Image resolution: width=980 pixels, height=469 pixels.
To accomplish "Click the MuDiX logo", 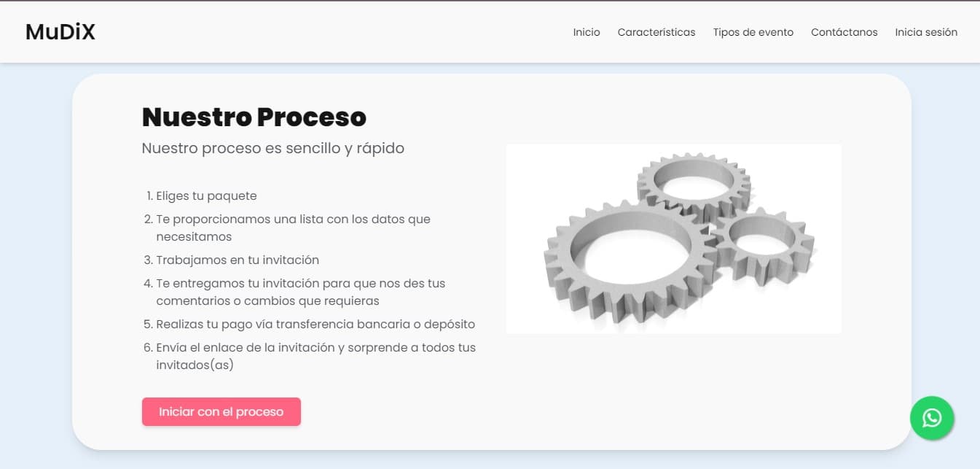I will click(x=60, y=32).
